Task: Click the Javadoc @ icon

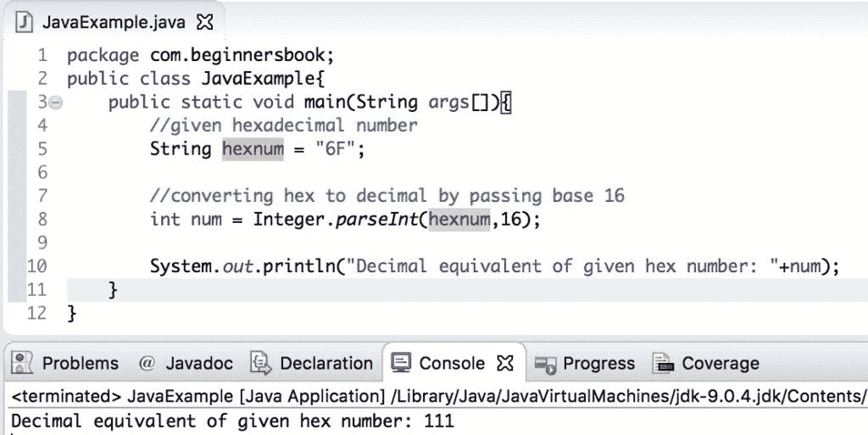Action: [147, 363]
